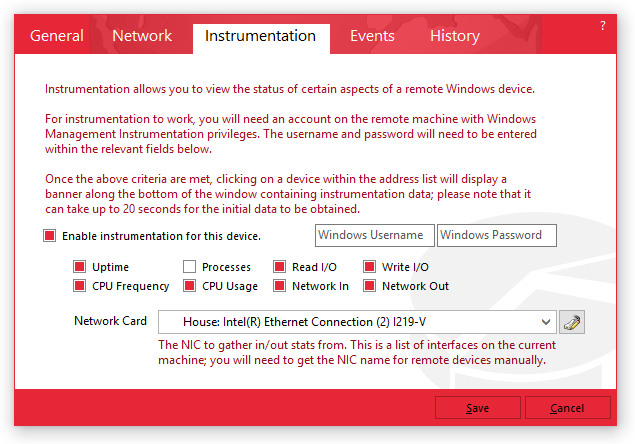Screen dimensions: 635x444
Task: Focus the Windows Password field
Action: click(496, 236)
